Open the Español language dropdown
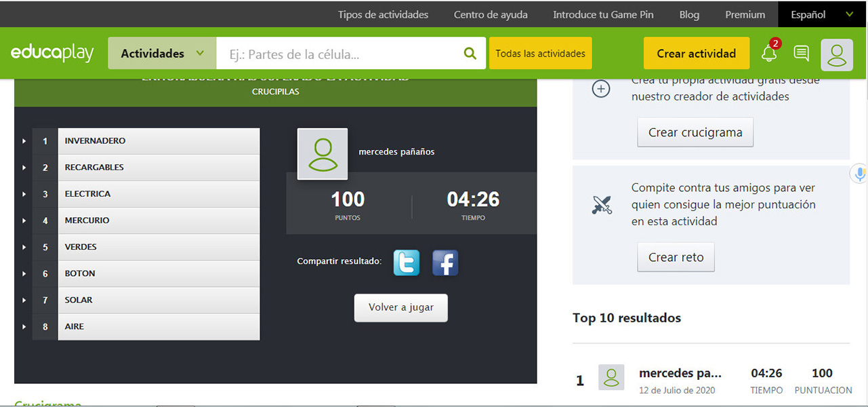 tap(822, 14)
